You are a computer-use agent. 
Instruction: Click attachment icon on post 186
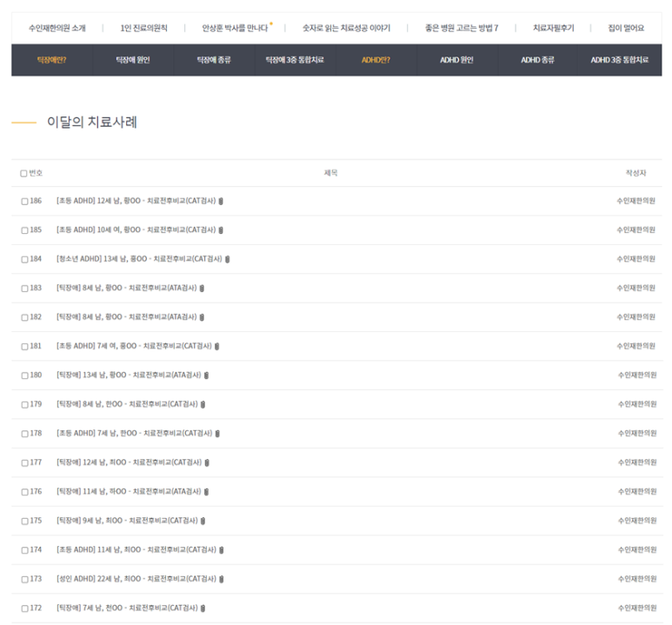pos(221,201)
